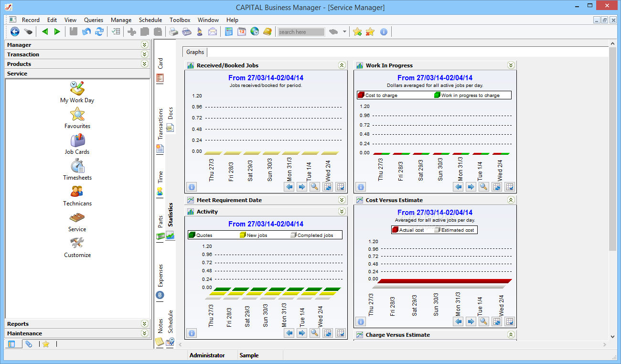Toggle the Work In Progress panel chevron
This screenshot has width=621, height=364.
511,65
